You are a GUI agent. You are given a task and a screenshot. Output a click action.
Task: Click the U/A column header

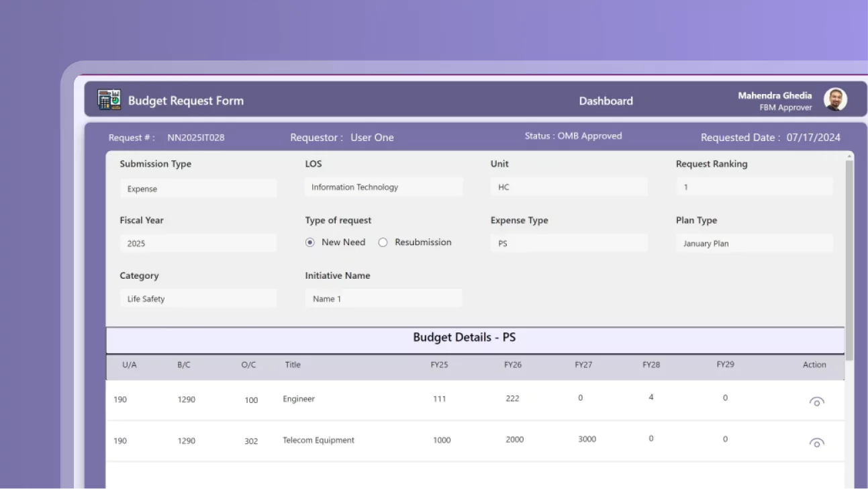click(x=130, y=365)
